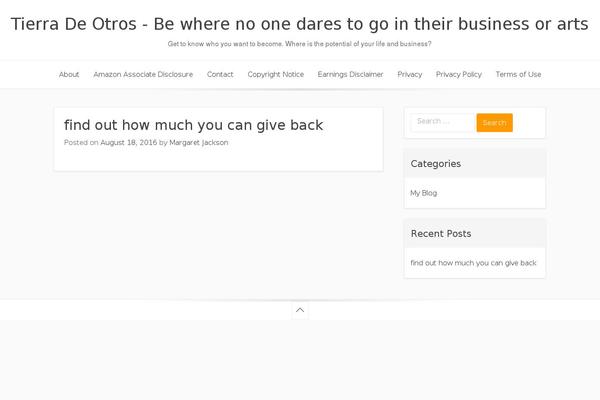Open the recent post in the sidebar
This screenshot has width=600, height=400.
pyautogui.click(x=473, y=263)
